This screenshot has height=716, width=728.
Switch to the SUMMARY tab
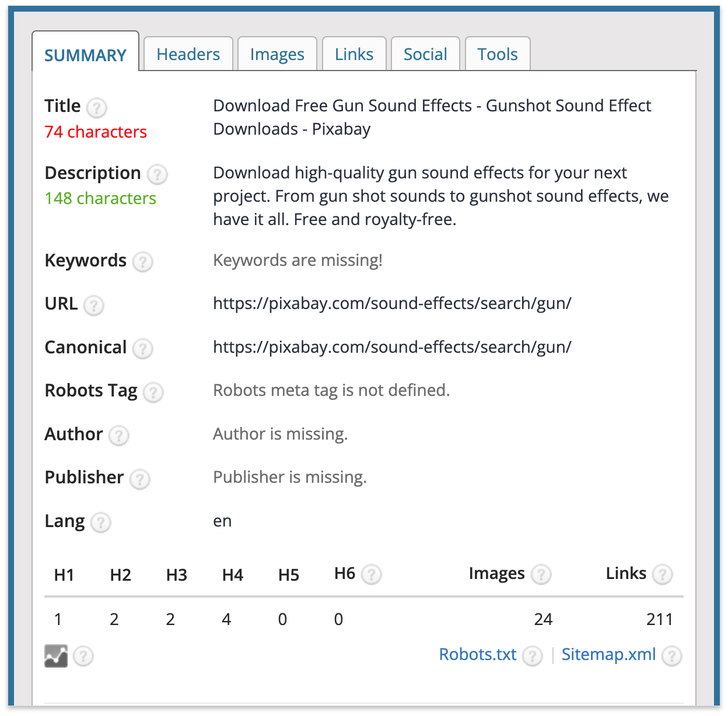pos(85,51)
